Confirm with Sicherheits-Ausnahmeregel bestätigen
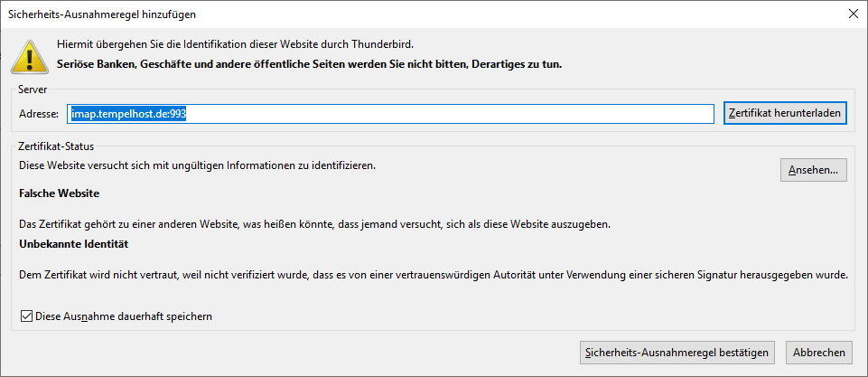 pos(677,353)
